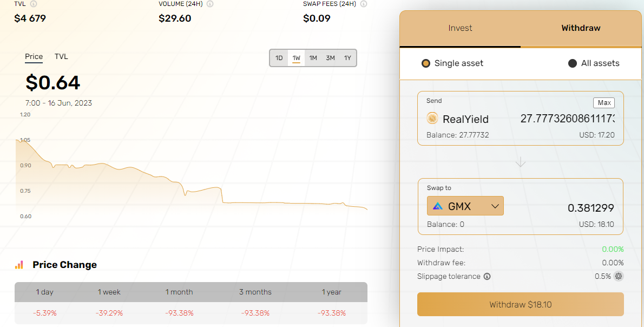Click the down arrow between Send and Swap
644x327 pixels.
521,162
